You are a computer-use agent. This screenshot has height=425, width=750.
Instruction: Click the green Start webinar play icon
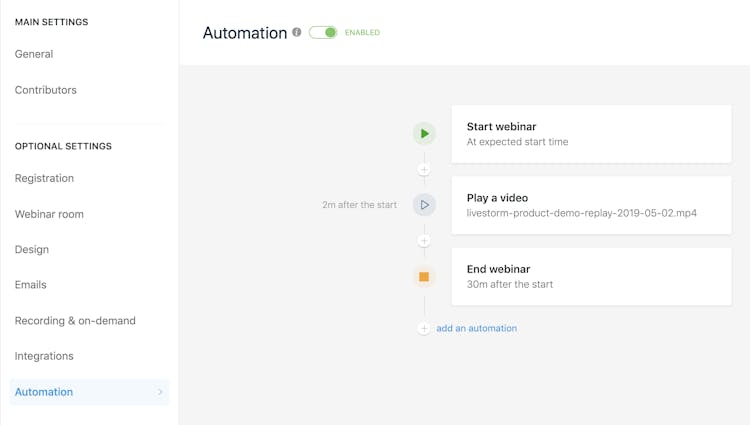pyautogui.click(x=424, y=134)
